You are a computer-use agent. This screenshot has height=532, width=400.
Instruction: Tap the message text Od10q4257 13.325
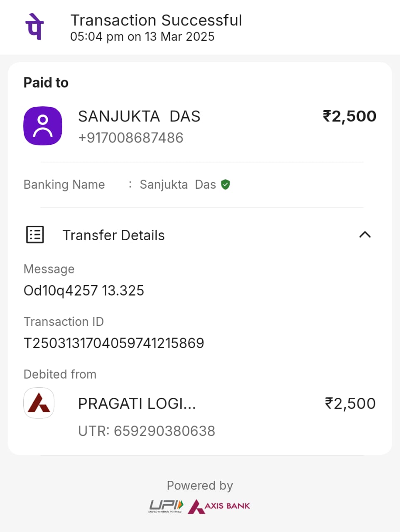tap(84, 291)
